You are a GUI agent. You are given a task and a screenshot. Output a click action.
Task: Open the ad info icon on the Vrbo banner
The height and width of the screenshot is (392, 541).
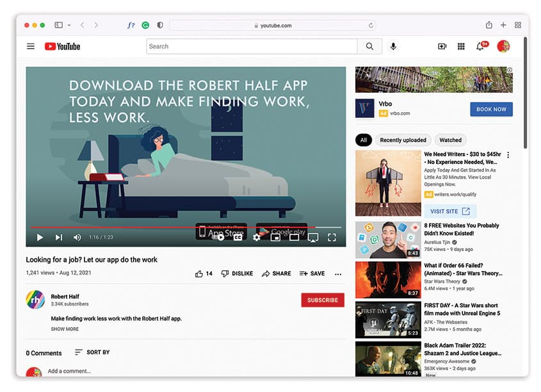point(509,70)
